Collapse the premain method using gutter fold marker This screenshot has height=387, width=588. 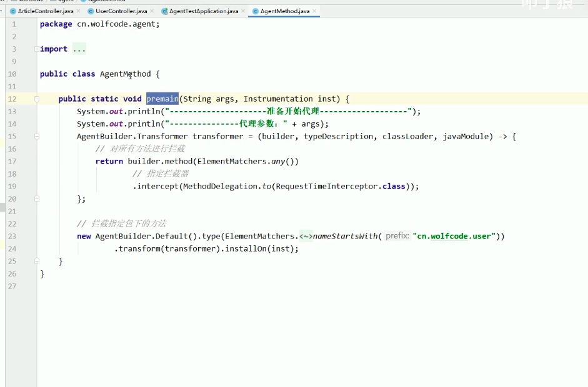(36, 99)
